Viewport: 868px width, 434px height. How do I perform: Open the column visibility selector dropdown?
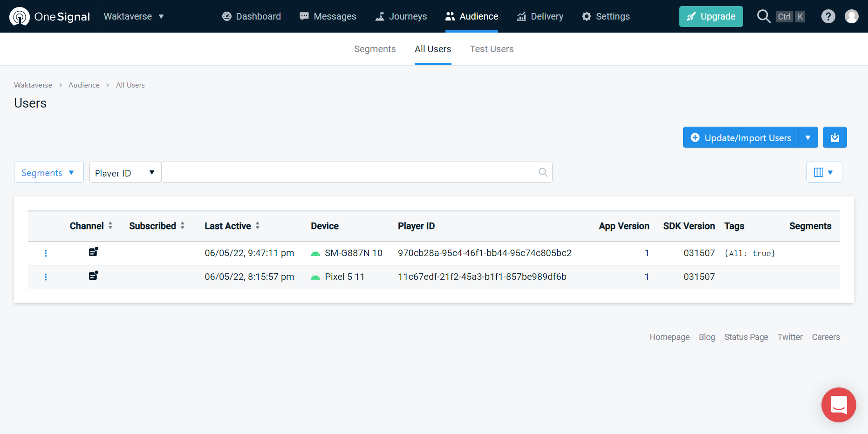pyautogui.click(x=824, y=172)
